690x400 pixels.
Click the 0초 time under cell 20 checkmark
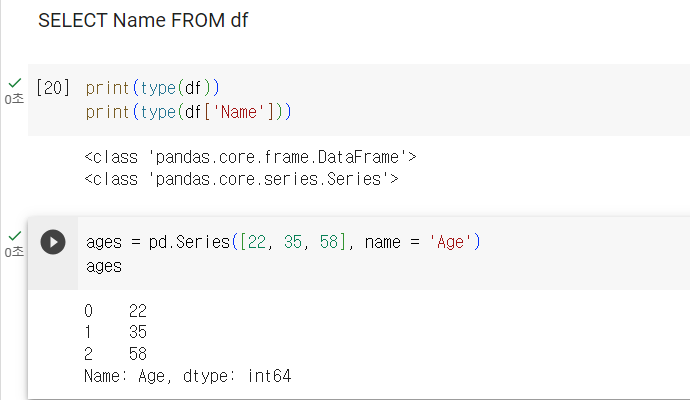tap(14, 99)
